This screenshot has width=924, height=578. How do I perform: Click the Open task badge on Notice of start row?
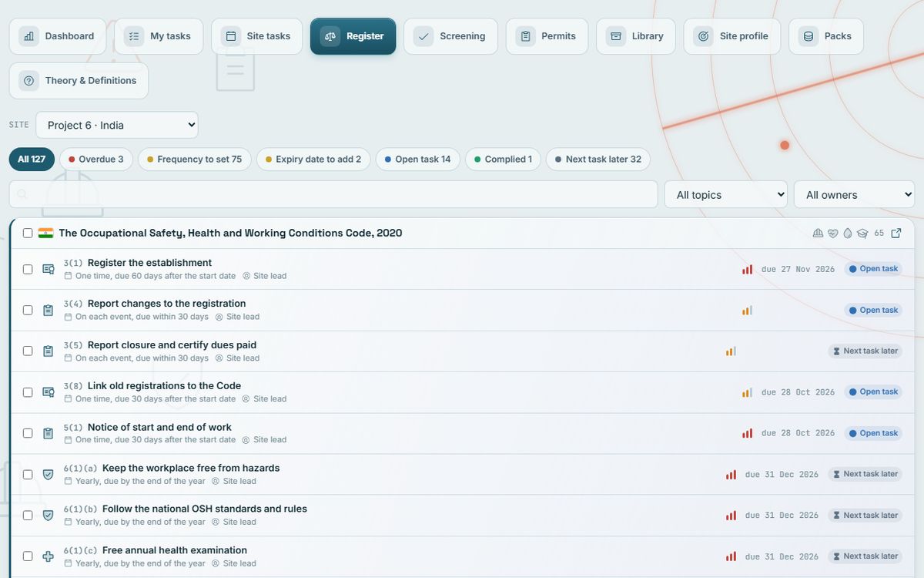coord(872,433)
